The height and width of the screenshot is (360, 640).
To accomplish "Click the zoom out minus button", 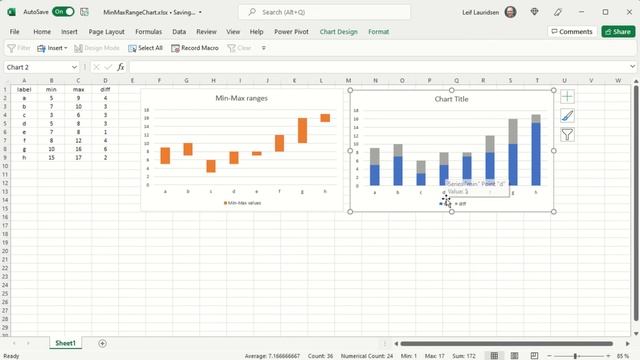I will click(x=549, y=356).
